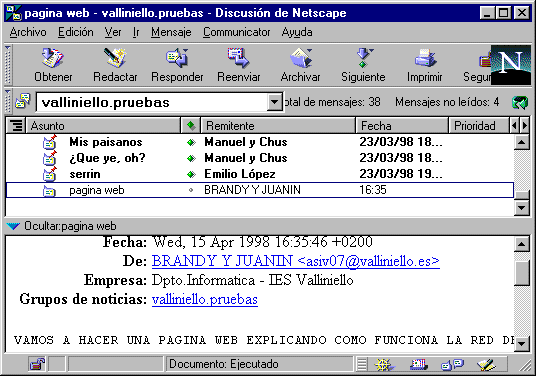Open the Ir menu
Image resolution: width=536 pixels, height=376 pixels.
(x=136, y=32)
